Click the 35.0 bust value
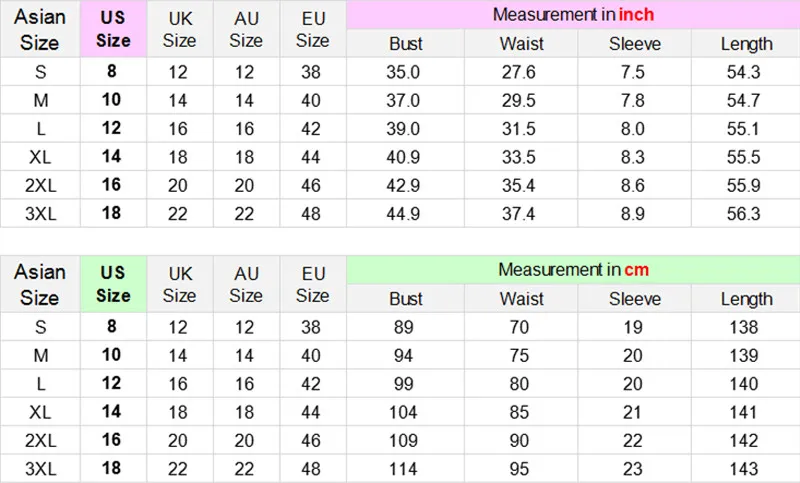Screen dimensions: 800x483 point(406,72)
